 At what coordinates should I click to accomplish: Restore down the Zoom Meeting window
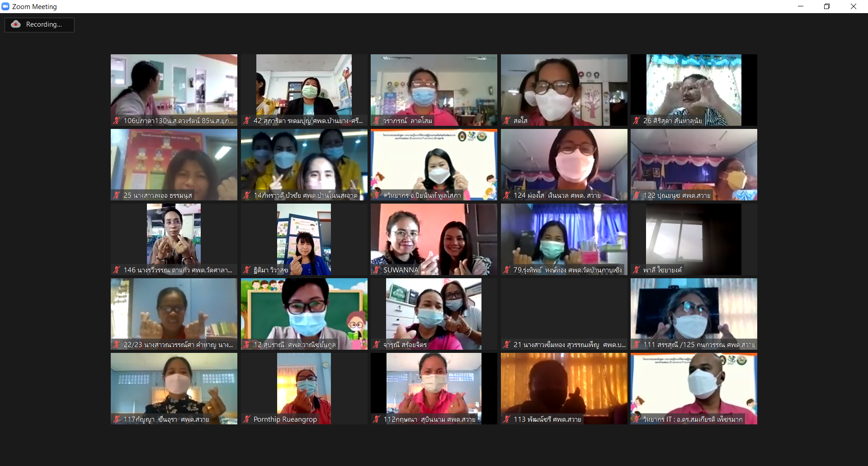(827, 6)
